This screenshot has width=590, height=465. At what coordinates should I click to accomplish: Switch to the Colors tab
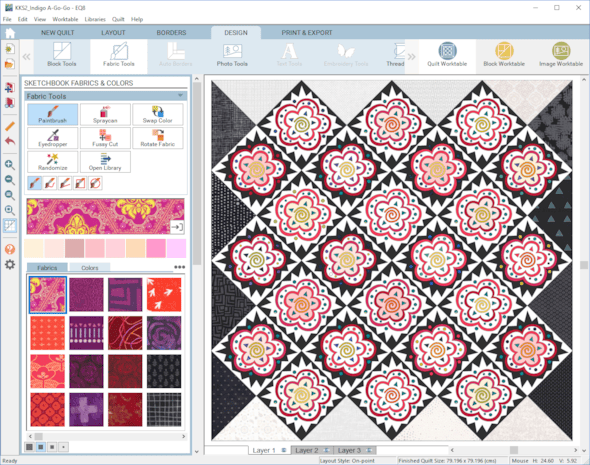(90, 267)
